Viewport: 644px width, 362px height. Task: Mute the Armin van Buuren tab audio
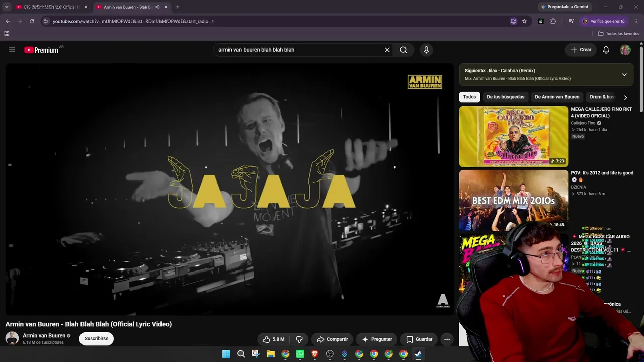click(157, 7)
